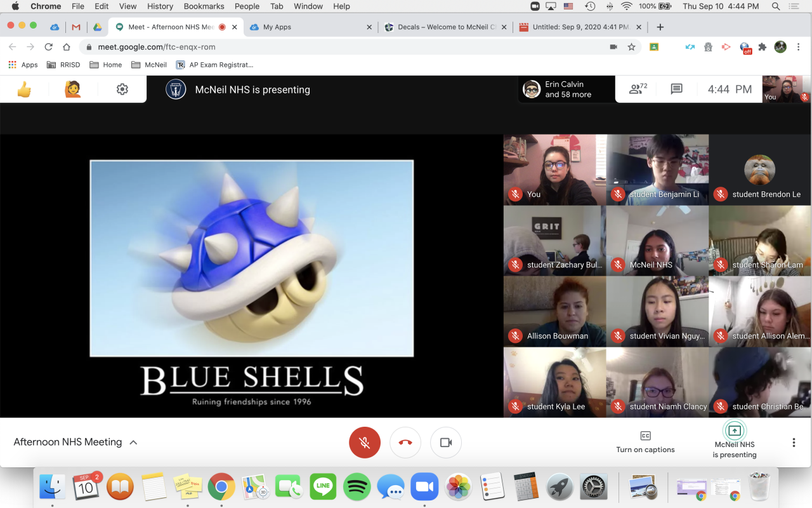Open Finder from the dock
This screenshot has height=508, width=812.
click(x=53, y=487)
